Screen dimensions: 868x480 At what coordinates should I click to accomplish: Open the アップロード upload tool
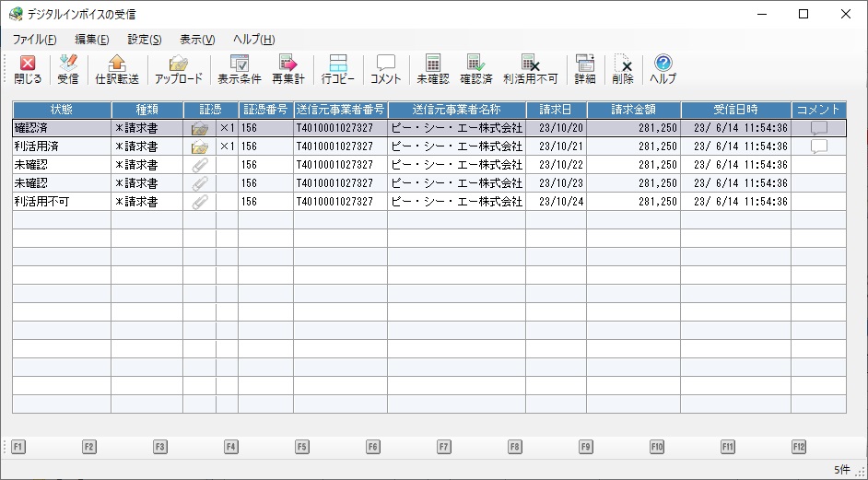pos(178,69)
